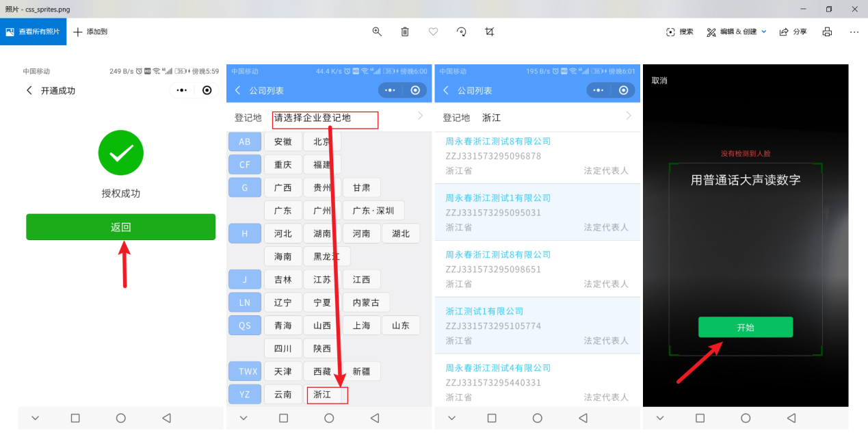Click red 没有检测到人脸 warning text

746,154
